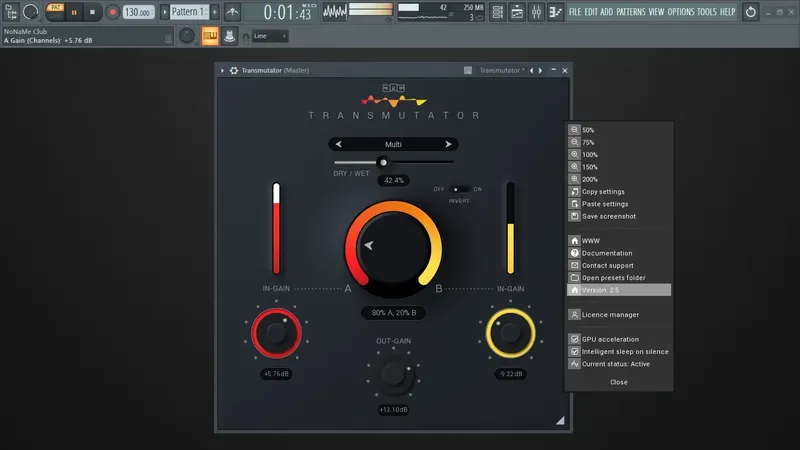Open the OPTIONS menu
The height and width of the screenshot is (450, 800).
click(x=681, y=12)
